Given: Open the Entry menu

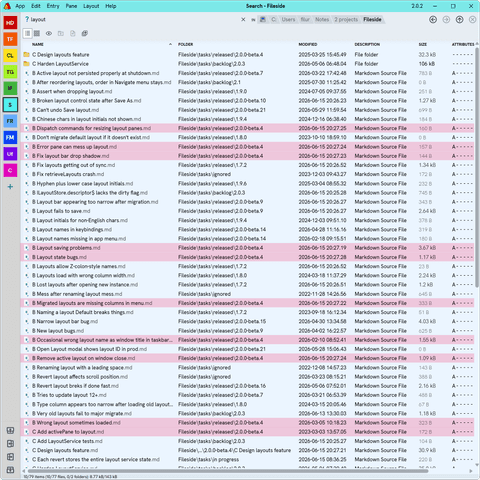Looking at the screenshot, I should 53,6.
